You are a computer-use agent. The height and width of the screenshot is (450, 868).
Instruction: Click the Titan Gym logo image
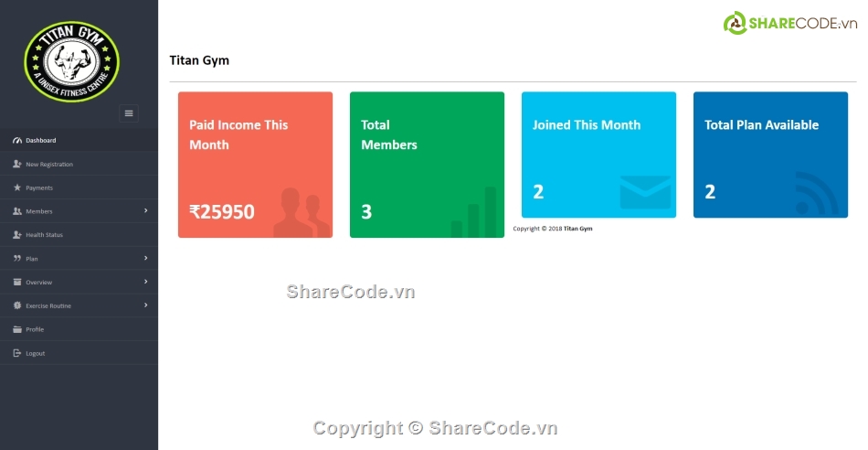(71, 62)
